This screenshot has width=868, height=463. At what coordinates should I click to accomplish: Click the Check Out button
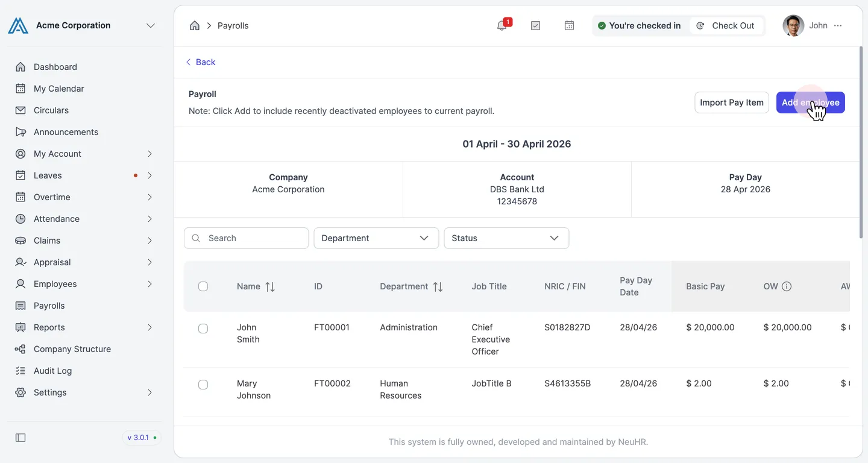(727, 25)
